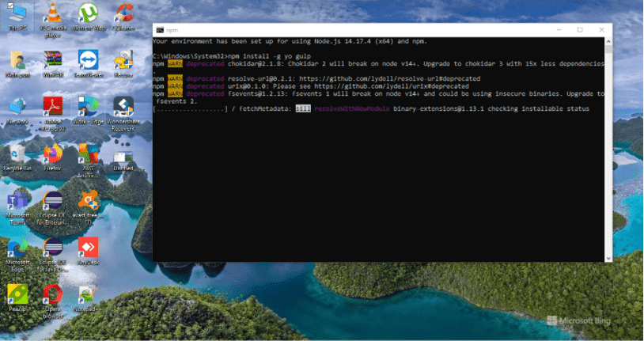Open the VLC media player desktop shortcut
Viewport: 644px width, 341px height.
coord(52,13)
